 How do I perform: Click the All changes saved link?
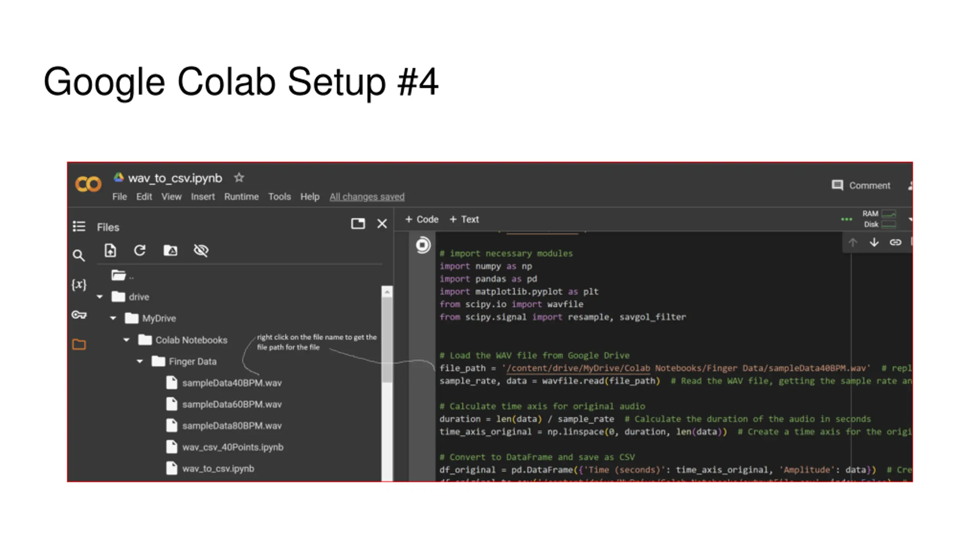click(x=367, y=197)
